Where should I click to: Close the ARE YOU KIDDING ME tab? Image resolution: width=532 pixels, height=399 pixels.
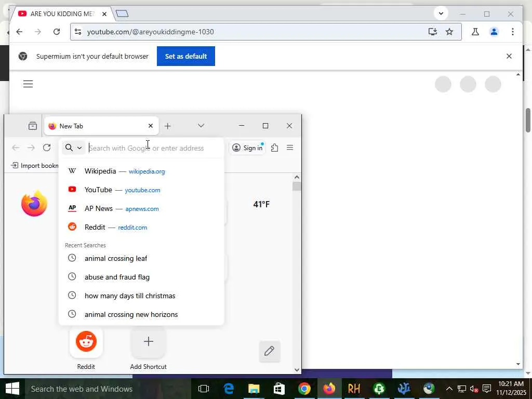click(104, 14)
